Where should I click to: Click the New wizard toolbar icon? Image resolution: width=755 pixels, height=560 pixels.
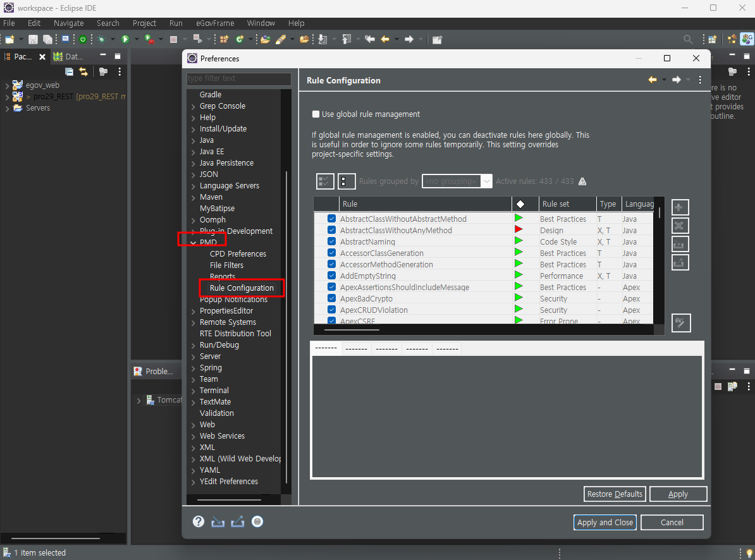point(9,39)
